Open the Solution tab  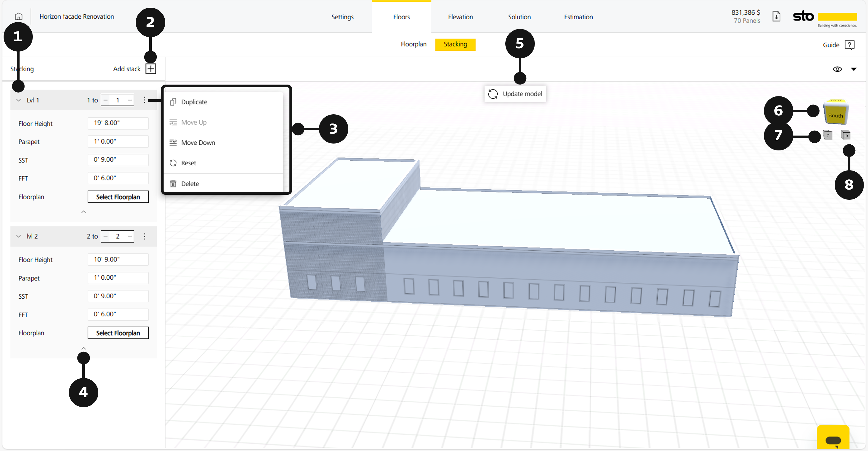pos(519,17)
